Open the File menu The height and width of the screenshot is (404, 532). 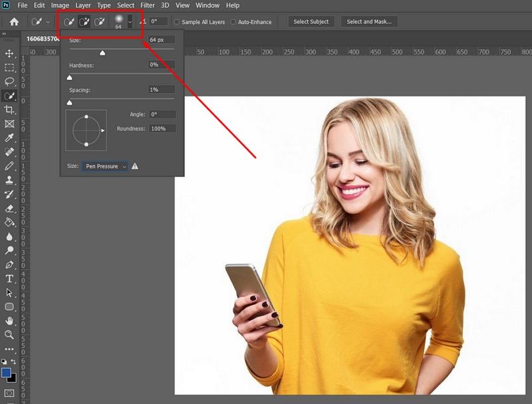(x=23, y=5)
